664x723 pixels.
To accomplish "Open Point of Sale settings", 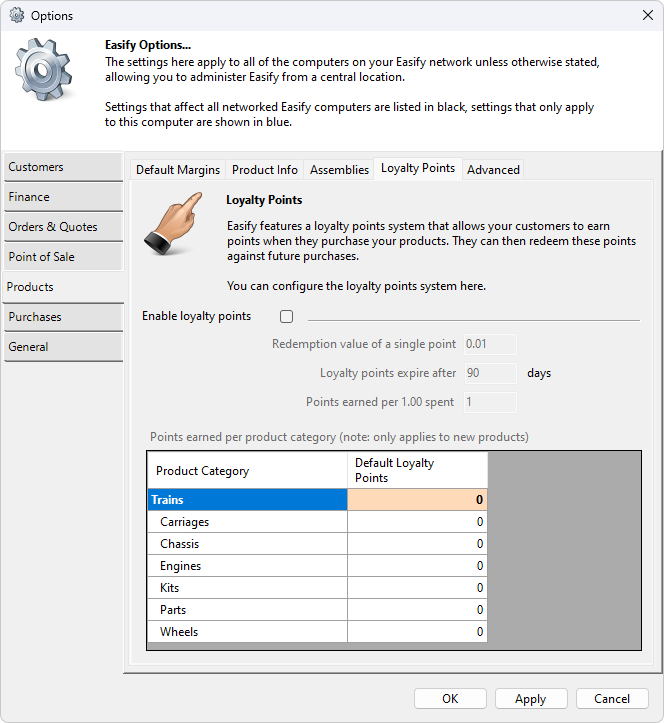I will [x=63, y=257].
